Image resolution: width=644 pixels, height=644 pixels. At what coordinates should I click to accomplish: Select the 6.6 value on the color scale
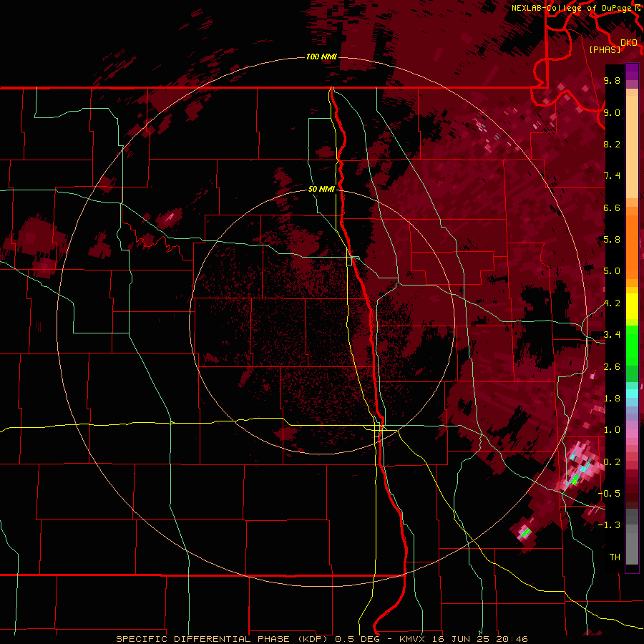(x=612, y=208)
